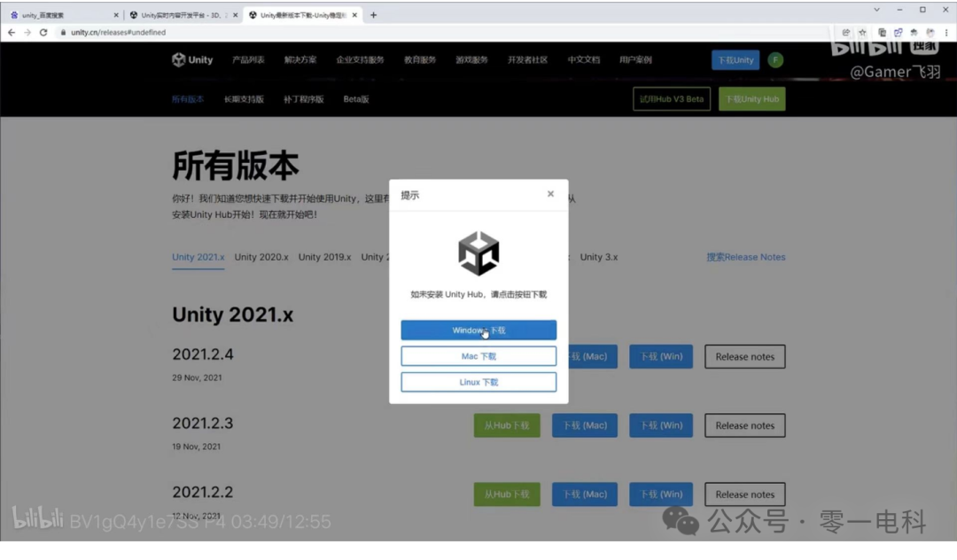Select the Unity 2021.x version tab
This screenshot has height=560, width=957.
coord(198,257)
